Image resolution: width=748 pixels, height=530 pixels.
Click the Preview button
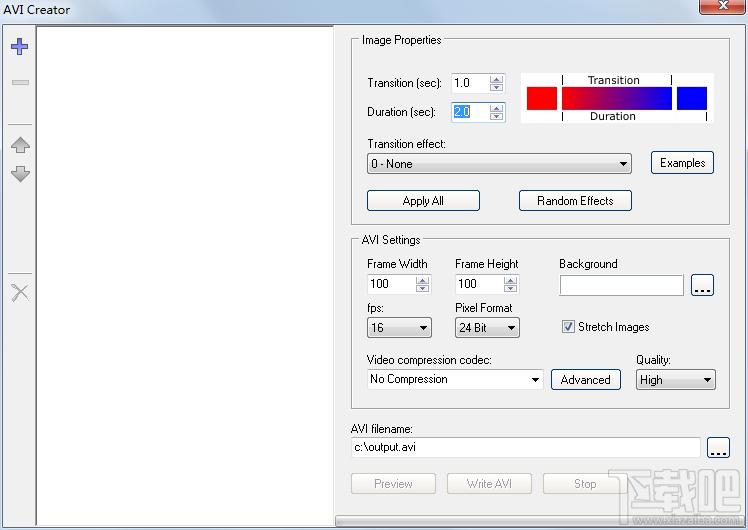tap(393, 484)
